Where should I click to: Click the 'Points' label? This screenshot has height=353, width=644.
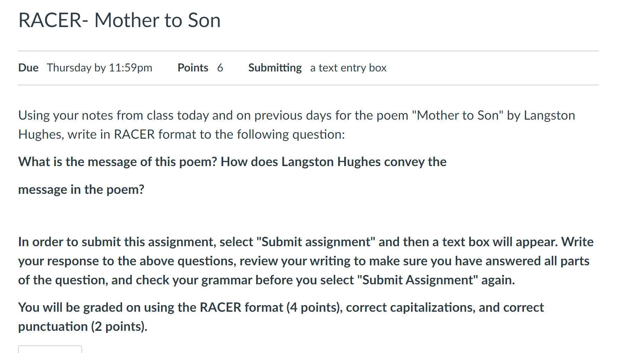(193, 68)
